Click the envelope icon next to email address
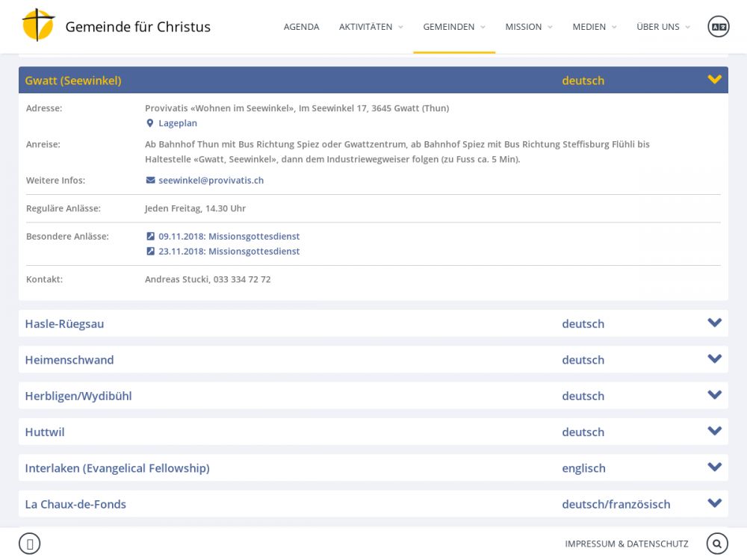 150,181
